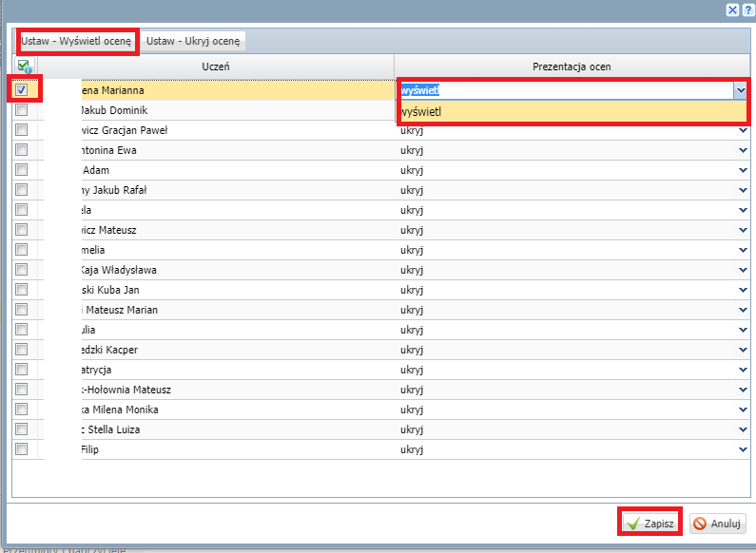Enable the checkbox for Jakub Rafał
The image size is (756, 553).
(21, 190)
